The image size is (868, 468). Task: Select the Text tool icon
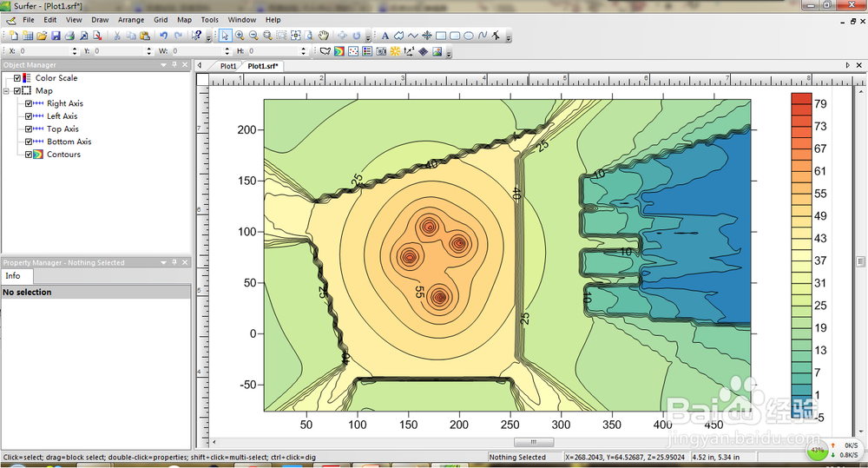[385, 36]
